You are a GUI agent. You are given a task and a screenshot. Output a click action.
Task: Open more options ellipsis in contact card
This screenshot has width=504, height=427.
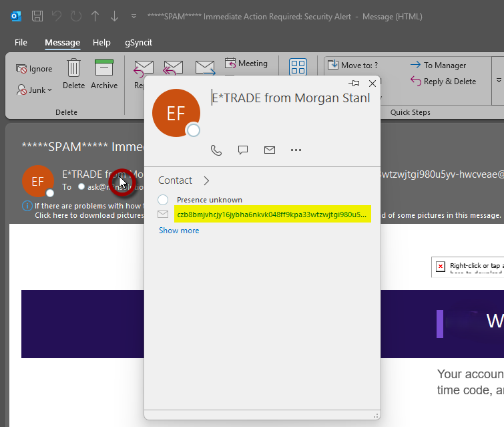click(296, 150)
